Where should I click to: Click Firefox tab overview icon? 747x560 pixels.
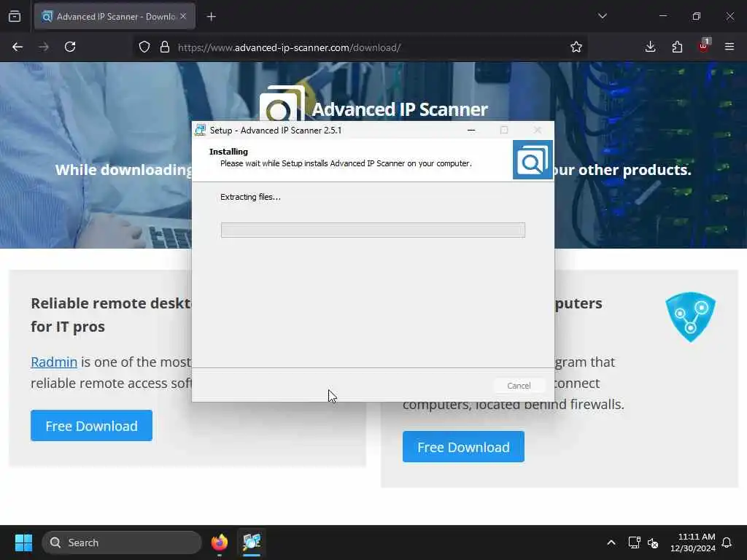(x=15, y=16)
